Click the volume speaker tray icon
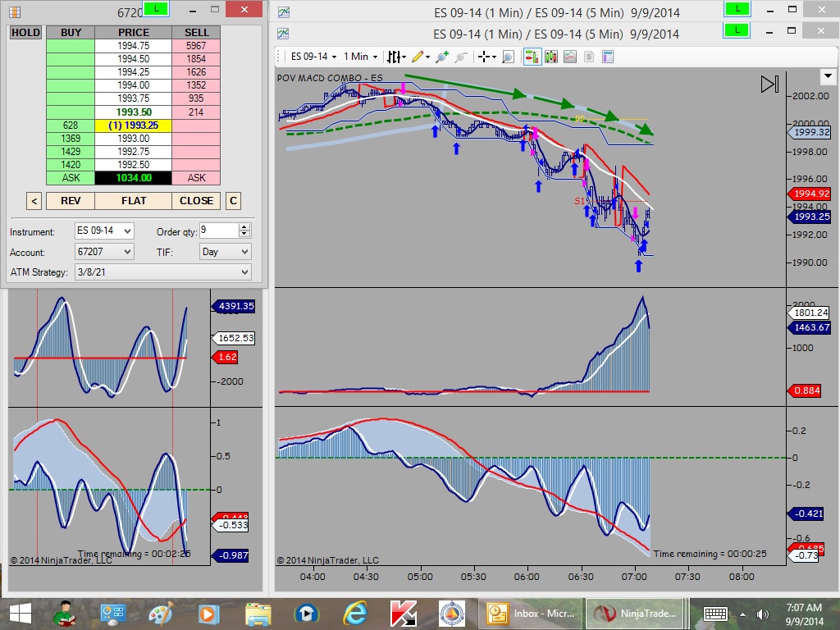 click(x=762, y=614)
